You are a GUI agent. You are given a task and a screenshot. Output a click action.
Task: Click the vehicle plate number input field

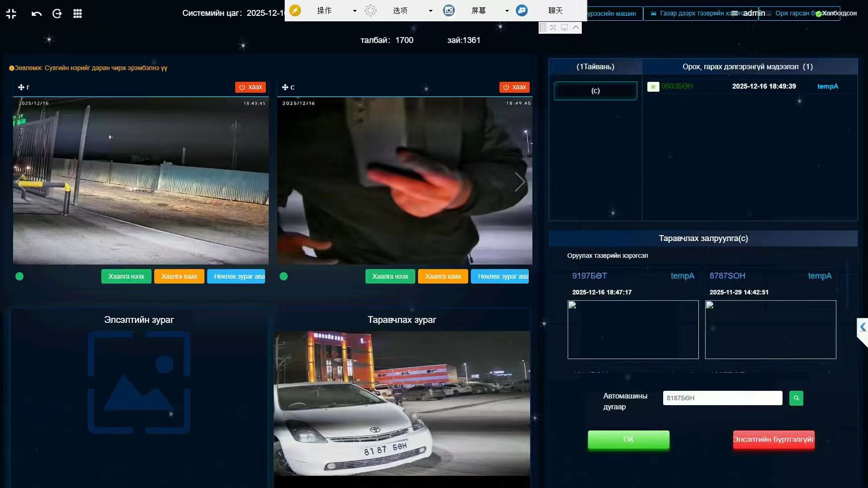coord(723,398)
